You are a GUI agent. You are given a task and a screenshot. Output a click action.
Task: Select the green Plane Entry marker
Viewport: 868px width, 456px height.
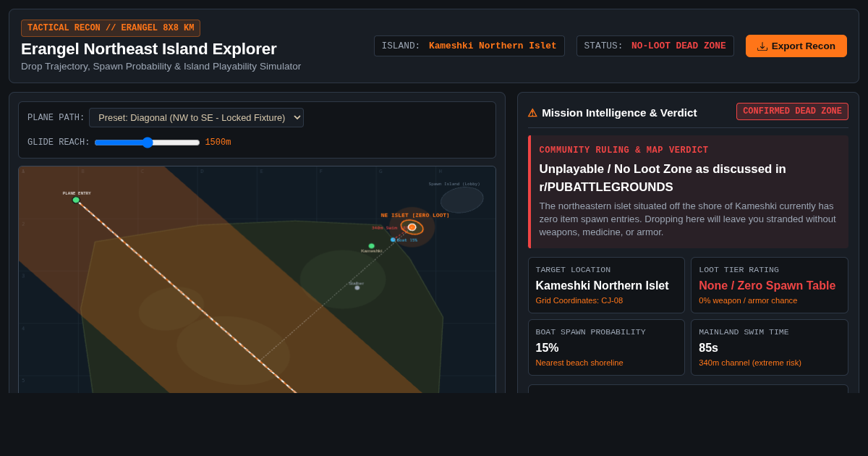tap(76, 200)
